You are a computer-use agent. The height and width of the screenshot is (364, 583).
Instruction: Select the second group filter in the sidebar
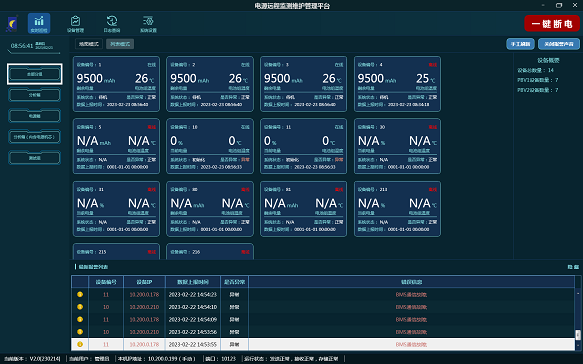click(35, 95)
